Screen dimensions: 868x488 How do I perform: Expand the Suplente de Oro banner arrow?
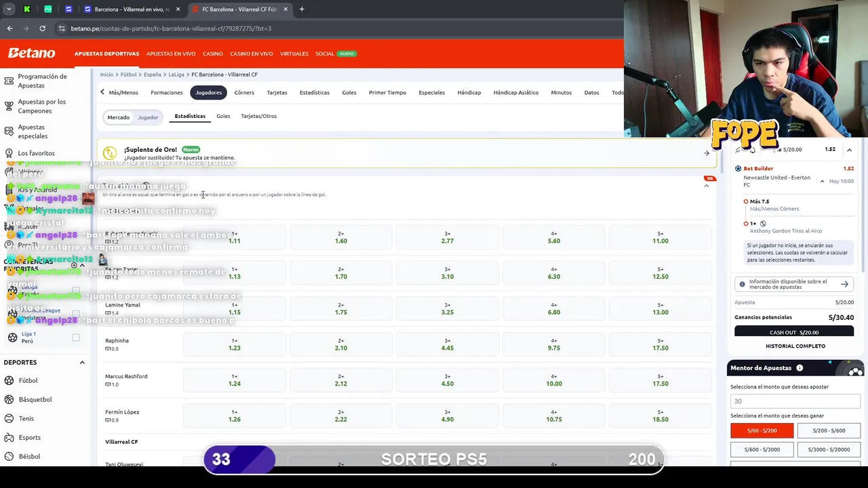pos(707,153)
